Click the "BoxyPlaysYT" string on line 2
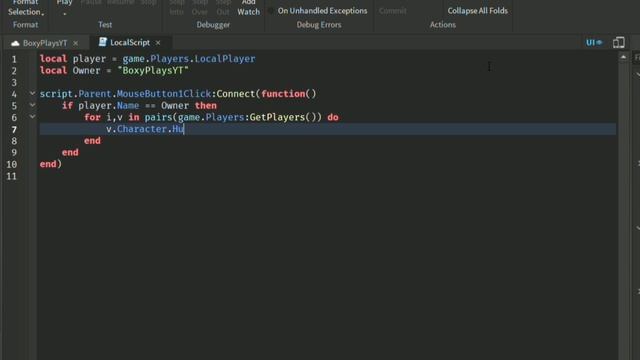This screenshot has width=640, height=360. coord(153,70)
